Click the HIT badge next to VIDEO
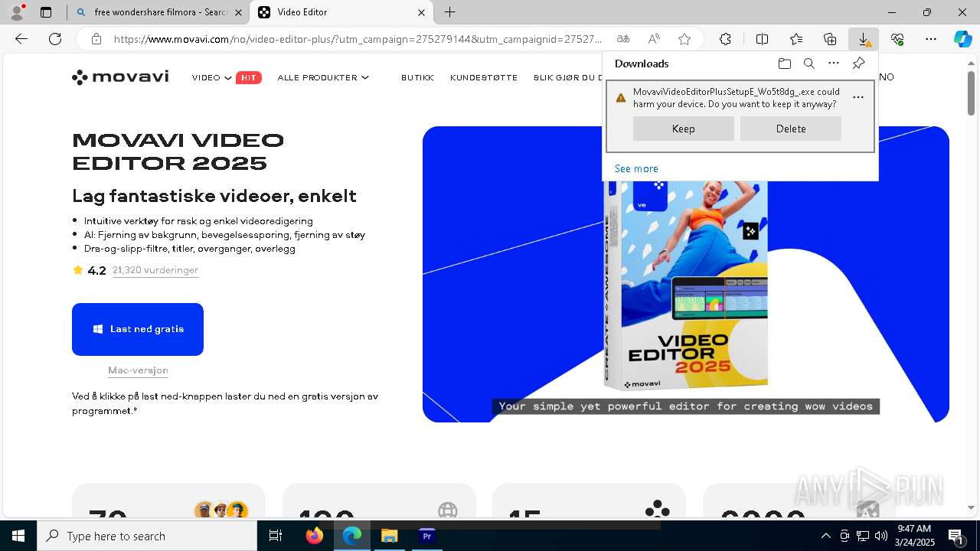 click(249, 77)
